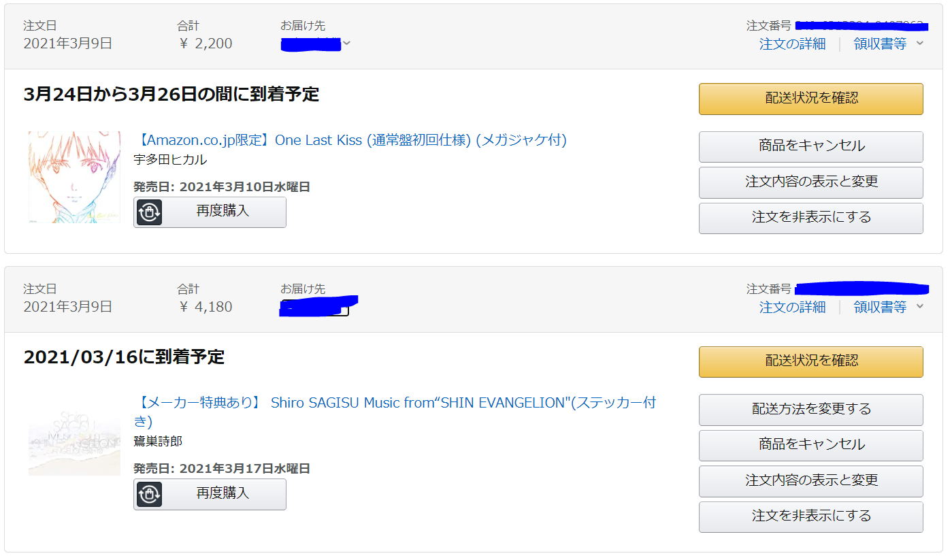The width and height of the screenshot is (952, 560).
Task: Open 注文の詳細 for the ¥2,200 order
Action: point(792,44)
